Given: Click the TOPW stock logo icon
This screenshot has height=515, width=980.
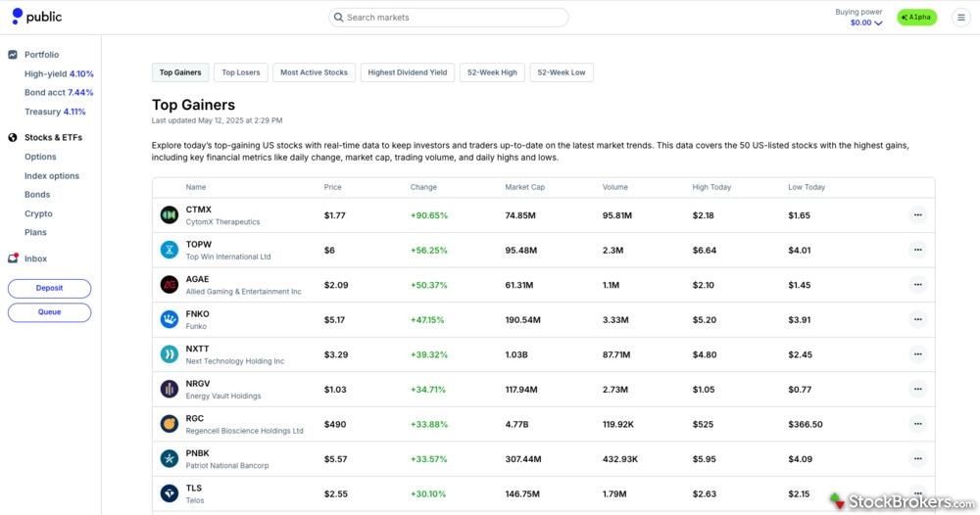Looking at the screenshot, I should tap(170, 250).
